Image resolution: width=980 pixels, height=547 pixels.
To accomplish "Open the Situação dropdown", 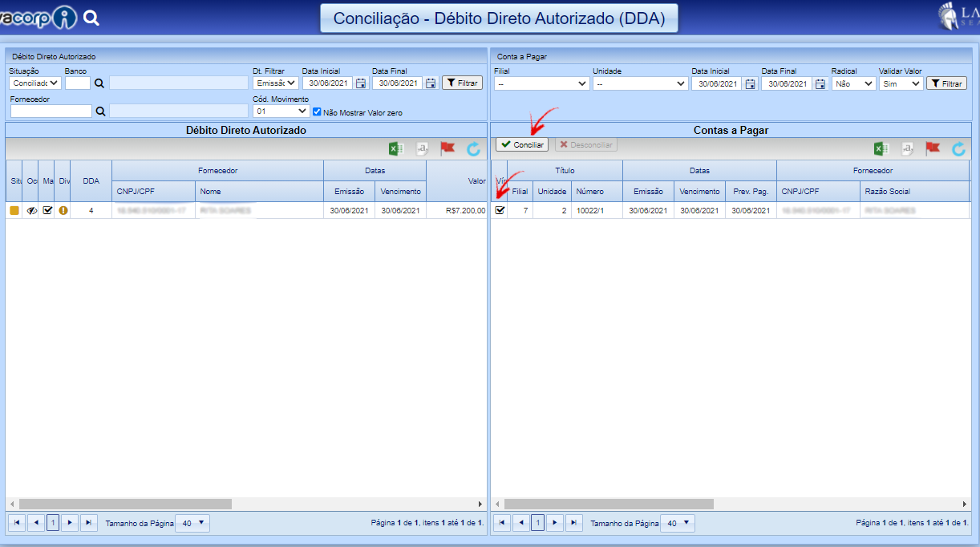I will tap(35, 83).
